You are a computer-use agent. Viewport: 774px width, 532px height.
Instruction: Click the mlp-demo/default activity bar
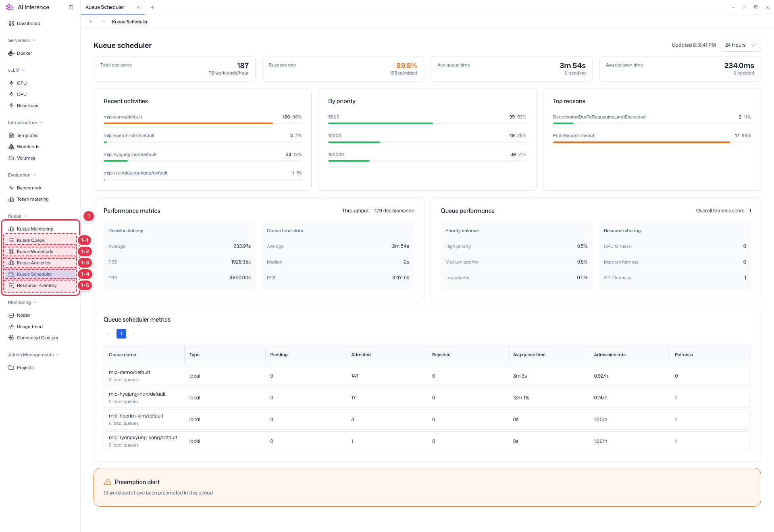(202, 123)
